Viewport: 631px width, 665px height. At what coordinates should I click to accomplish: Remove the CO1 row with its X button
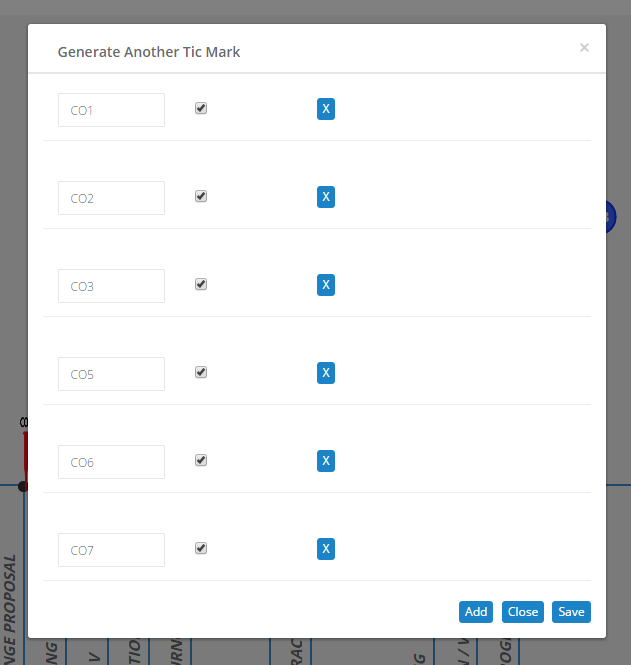tap(325, 109)
